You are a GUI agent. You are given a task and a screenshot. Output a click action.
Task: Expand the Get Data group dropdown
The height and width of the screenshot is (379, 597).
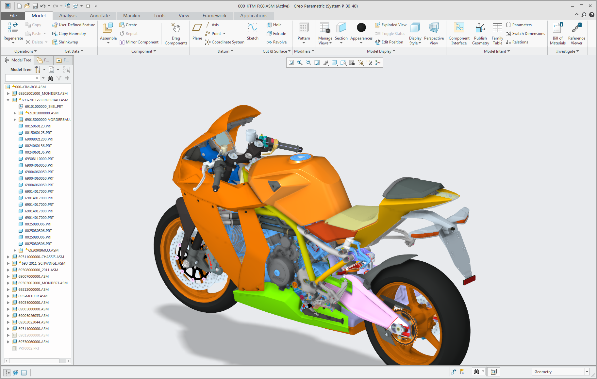pyautogui.click(x=74, y=51)
